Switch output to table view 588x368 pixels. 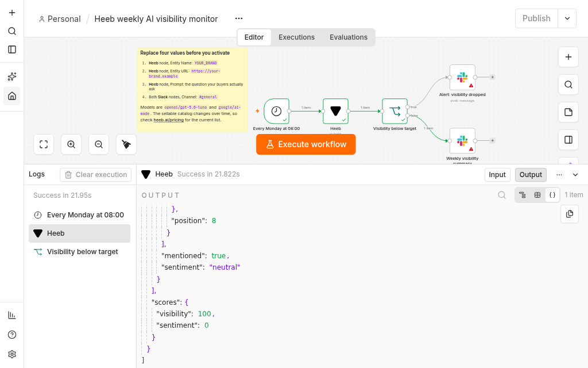pyautogui.click(x=537, y=195)
